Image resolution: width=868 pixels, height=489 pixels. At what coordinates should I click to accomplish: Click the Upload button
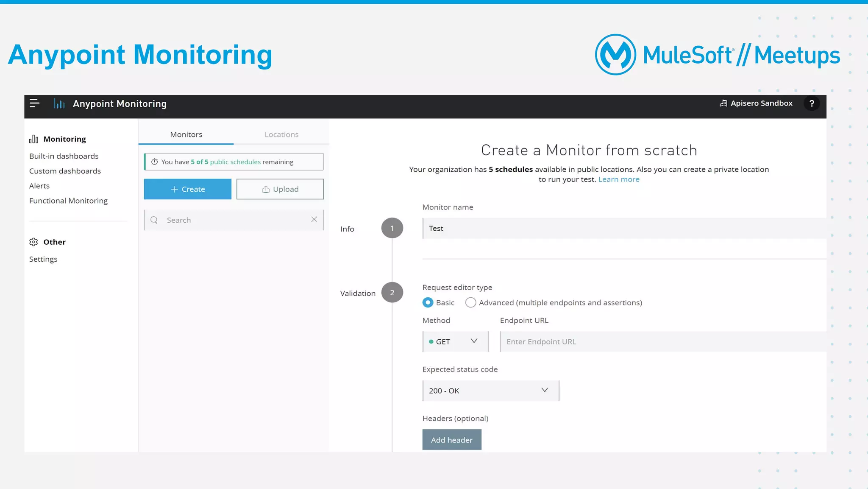coord(280,189)
